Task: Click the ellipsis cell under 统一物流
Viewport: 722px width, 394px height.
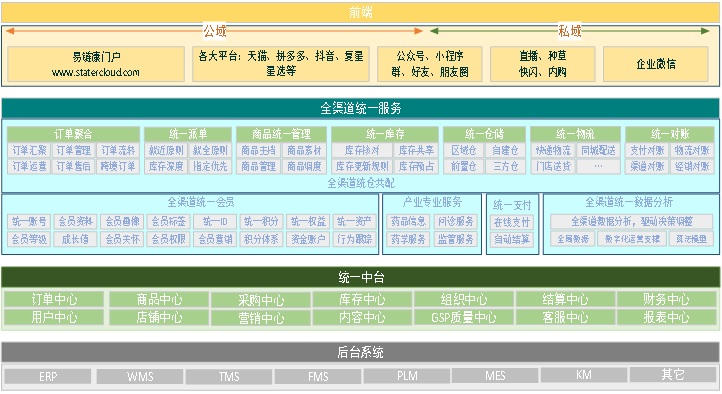Action: [598, 166]
